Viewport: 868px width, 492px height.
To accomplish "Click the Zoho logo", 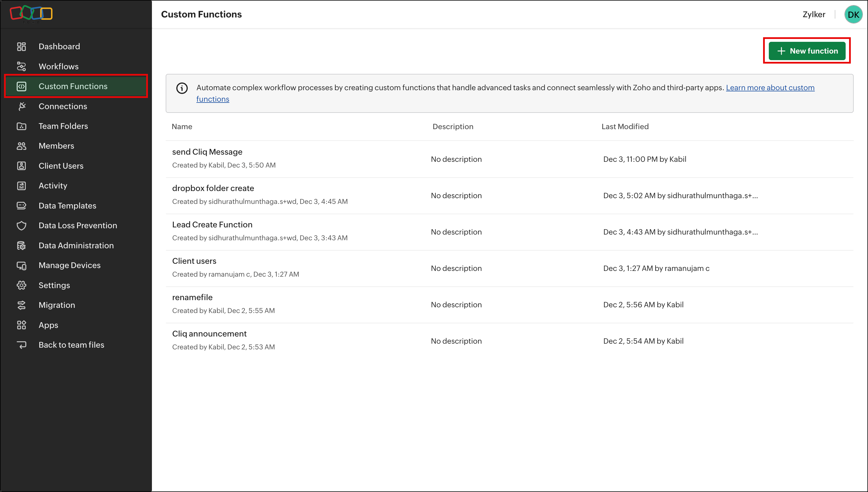I will click(x=31, y=13).
